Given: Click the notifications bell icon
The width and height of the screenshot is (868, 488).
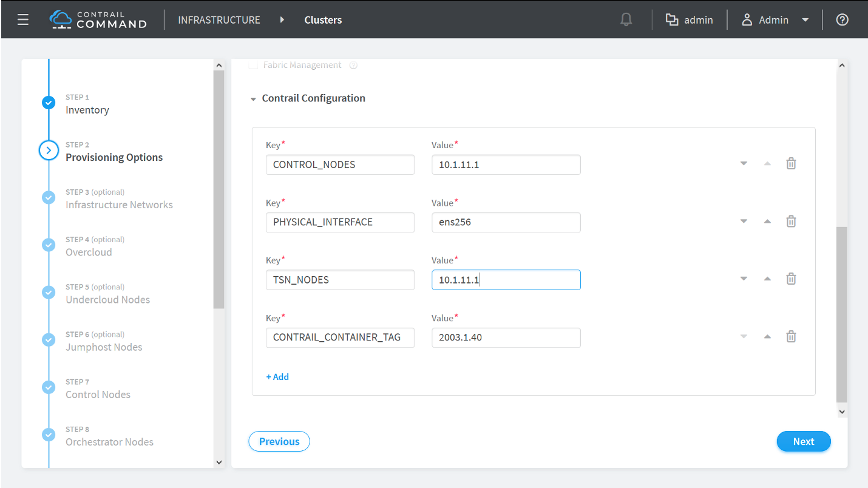Looking at the screenshot, I should (x=626, y=20).
